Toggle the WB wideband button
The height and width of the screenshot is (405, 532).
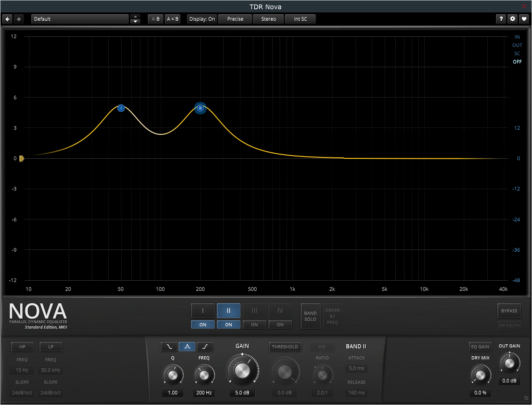(322, 347)
